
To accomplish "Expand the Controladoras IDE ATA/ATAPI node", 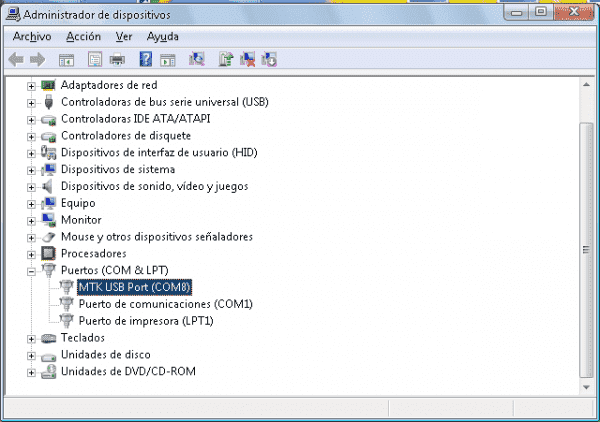I will [31, 120].
